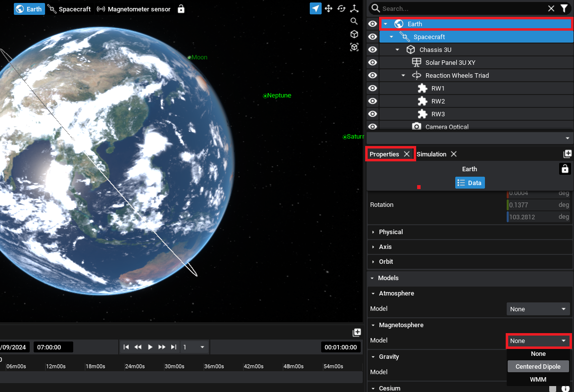
Task: Collapse the Reaction Wheels Triad tree node
Action: (403, 75)
